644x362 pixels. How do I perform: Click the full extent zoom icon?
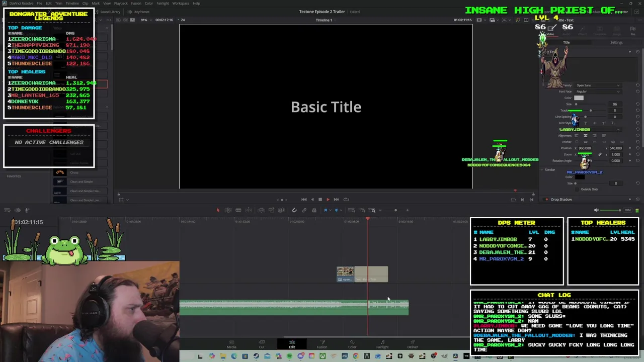pos(351,210)
